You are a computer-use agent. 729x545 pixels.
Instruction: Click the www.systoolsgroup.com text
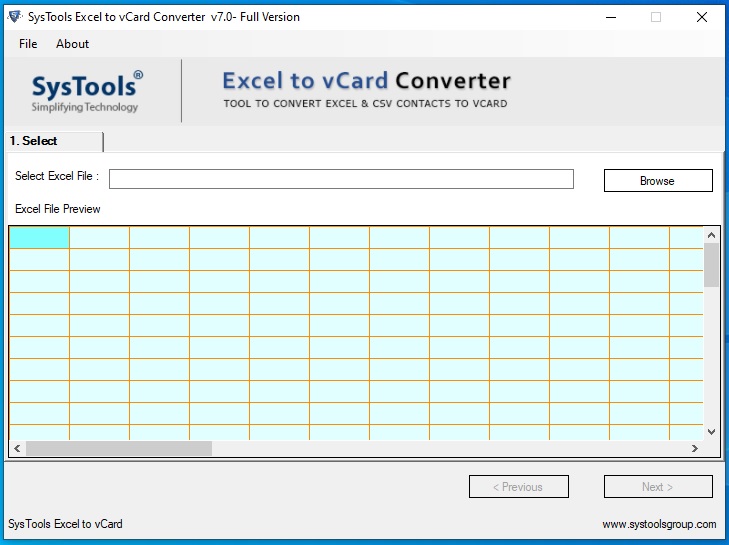coord(659,524)
